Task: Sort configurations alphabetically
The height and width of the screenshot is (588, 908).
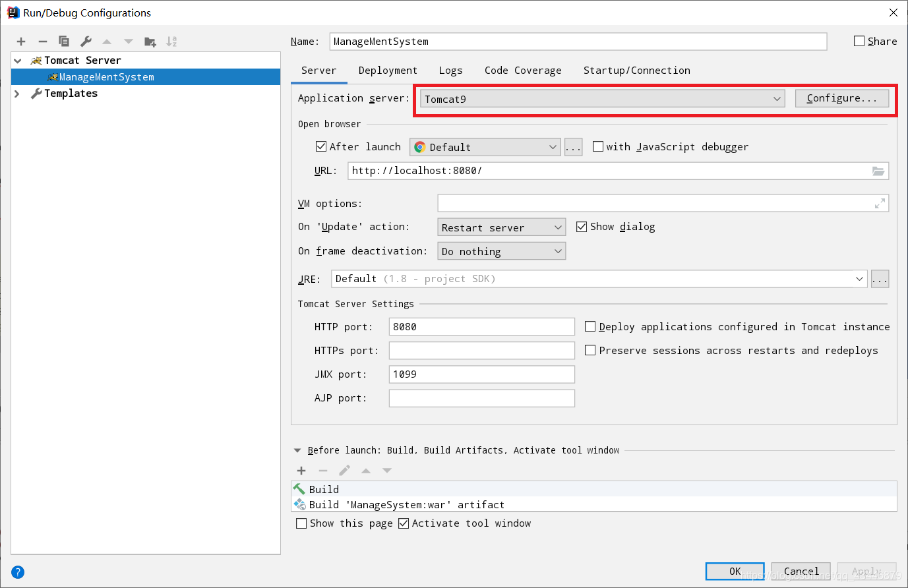Action: tap(171, 42)
